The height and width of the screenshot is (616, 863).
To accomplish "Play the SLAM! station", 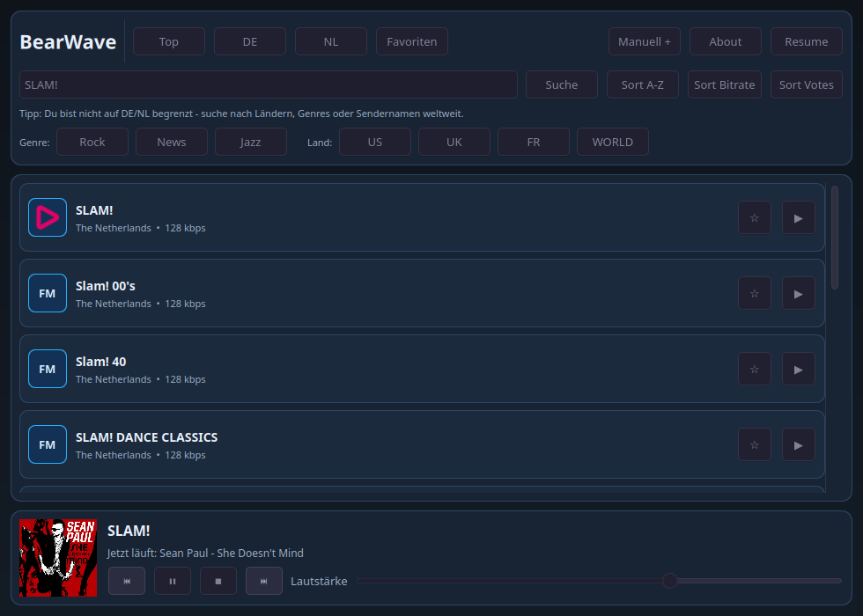I will click(798, 218).
